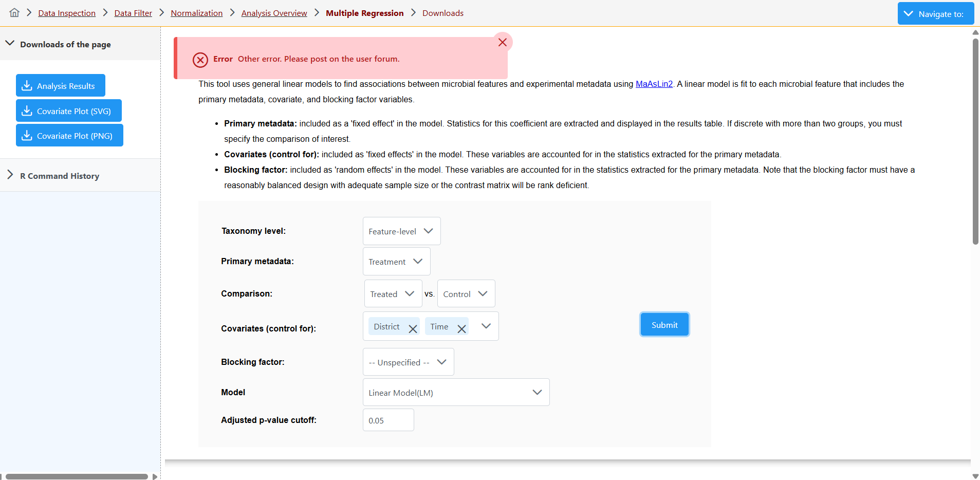
Task: Click the Adjusted p-value cutoff field
Action: [x=388, y=420]
